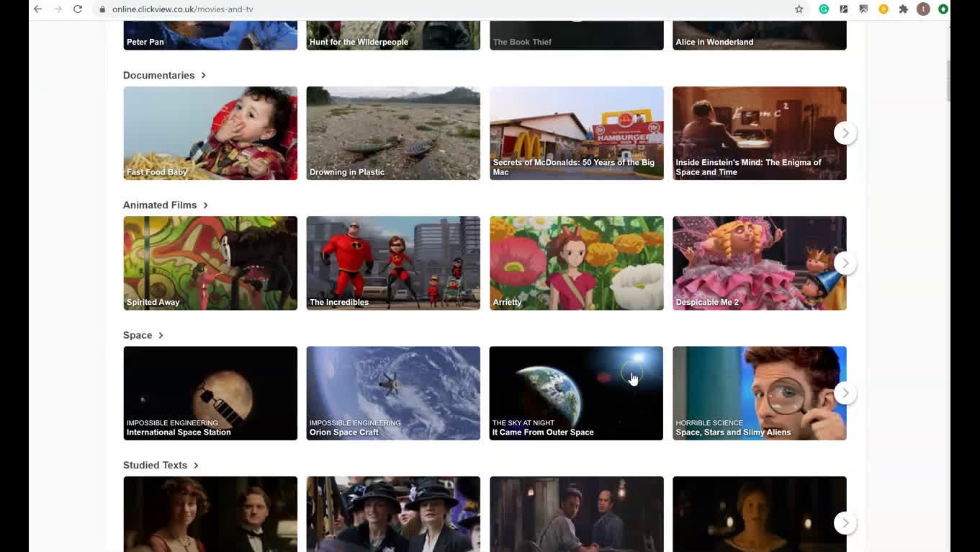Open Secrets of McDonalds documentary thumbnail
The height and width of the screenshot is (552, 980).
pyautogui.click(x=577, y=133)
